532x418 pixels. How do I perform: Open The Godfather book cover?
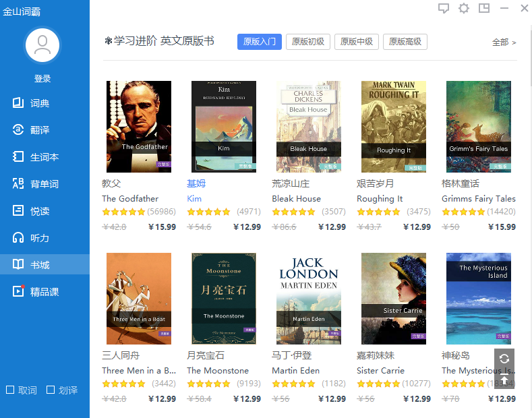pyautogui.click(x=139, y=127)
